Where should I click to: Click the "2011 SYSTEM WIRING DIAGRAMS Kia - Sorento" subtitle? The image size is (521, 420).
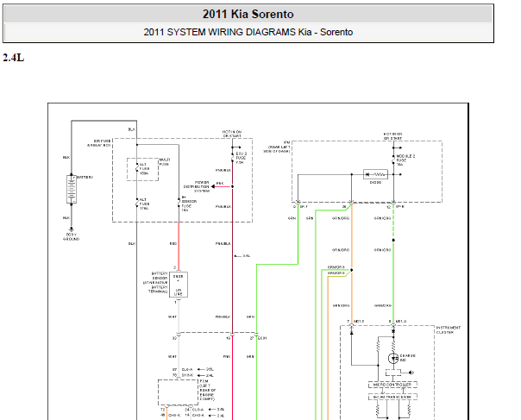point(248,32)
